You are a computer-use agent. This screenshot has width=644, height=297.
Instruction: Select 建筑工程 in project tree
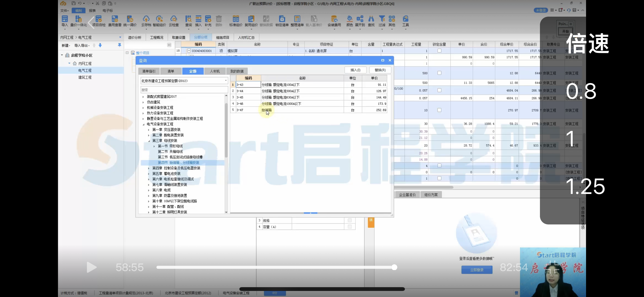85,77
